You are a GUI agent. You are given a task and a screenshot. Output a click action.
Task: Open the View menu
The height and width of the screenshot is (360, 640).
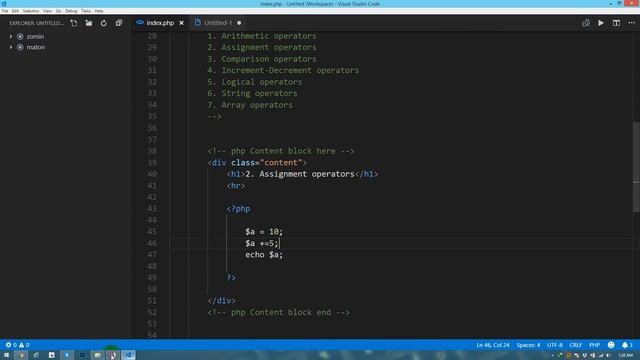click(47, 11)
